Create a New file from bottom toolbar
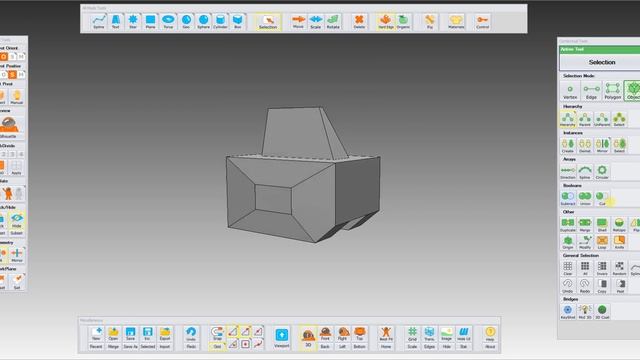The image size is (640, 360). pos(96,334)
